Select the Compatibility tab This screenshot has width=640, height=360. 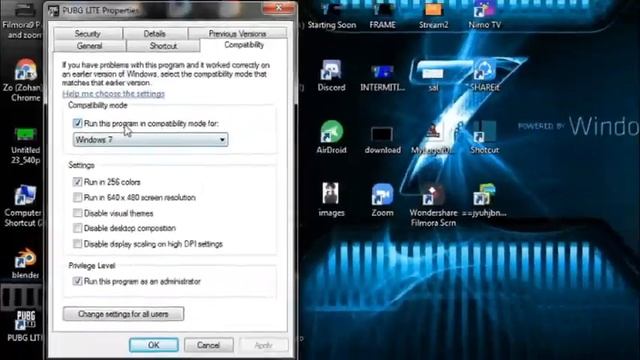tap(244, 45)
